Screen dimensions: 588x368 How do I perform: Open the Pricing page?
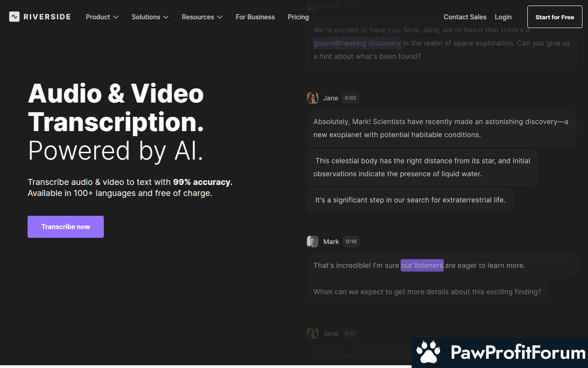[x=298, y=17]
